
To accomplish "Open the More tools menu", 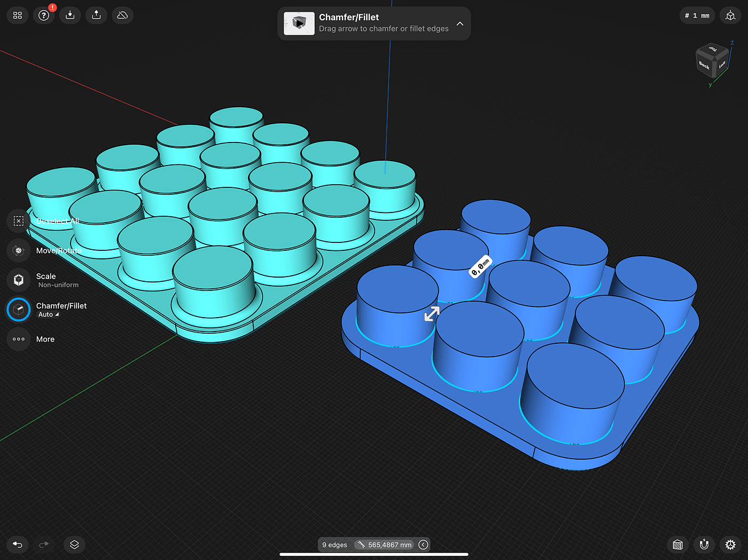I will (x=19, y=339).
